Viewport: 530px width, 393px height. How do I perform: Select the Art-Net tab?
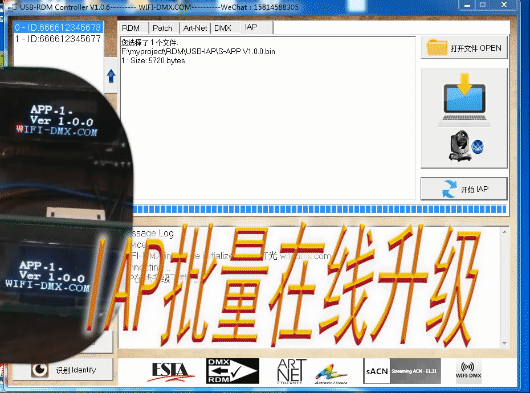(x=195, y=28)
